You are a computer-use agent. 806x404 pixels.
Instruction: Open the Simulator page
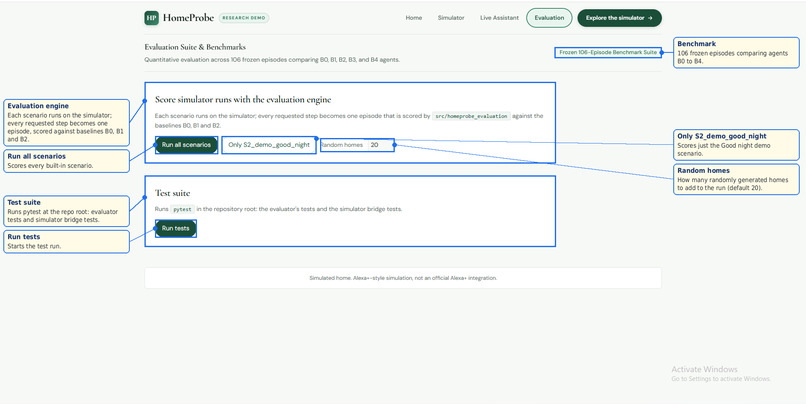pos(451,18)
